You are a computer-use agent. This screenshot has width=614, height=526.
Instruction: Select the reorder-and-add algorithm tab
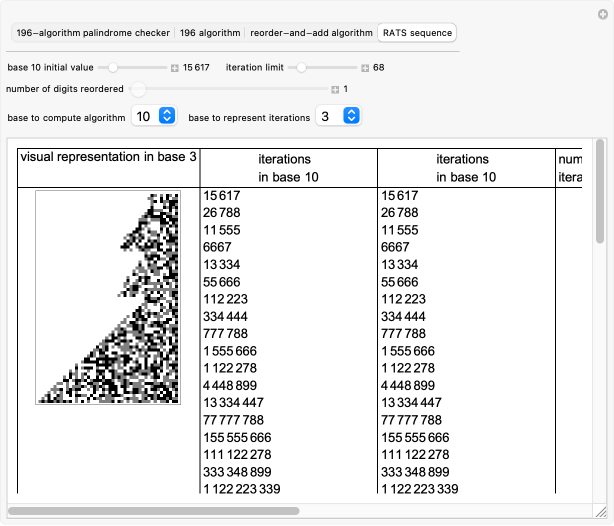pos(311,33)
